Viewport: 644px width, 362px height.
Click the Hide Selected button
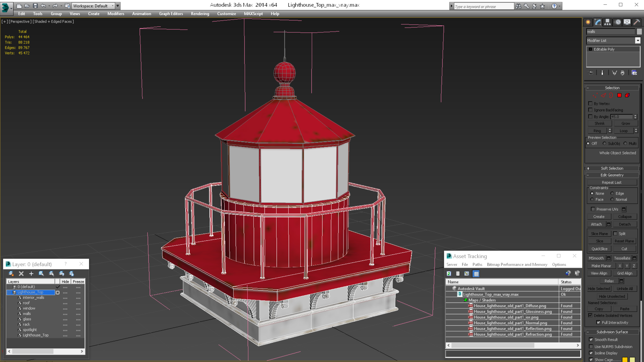click(599, 289)
